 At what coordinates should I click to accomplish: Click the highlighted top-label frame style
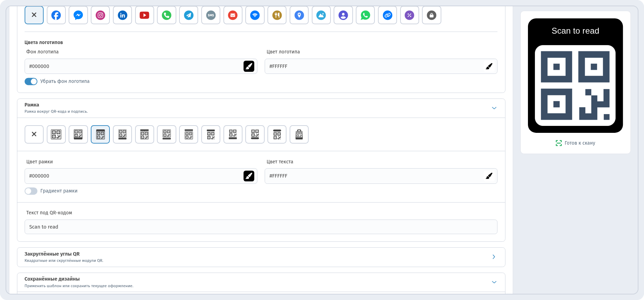click(x=100, y=134)
